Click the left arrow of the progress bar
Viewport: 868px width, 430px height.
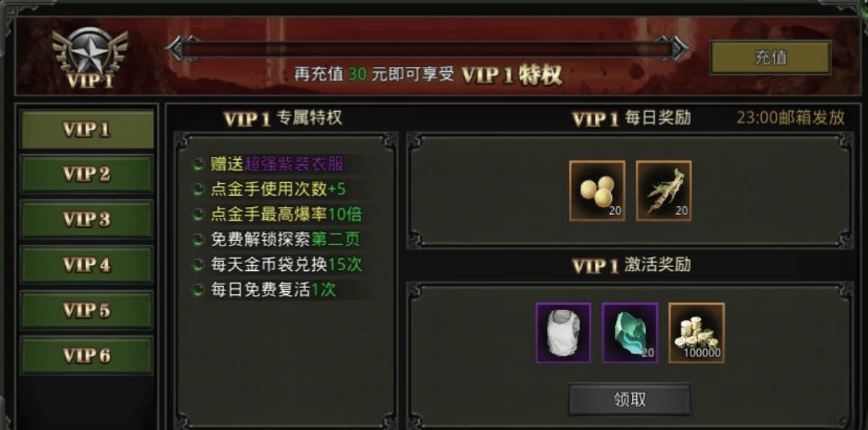pyautogui.click(x=181, y=49)
